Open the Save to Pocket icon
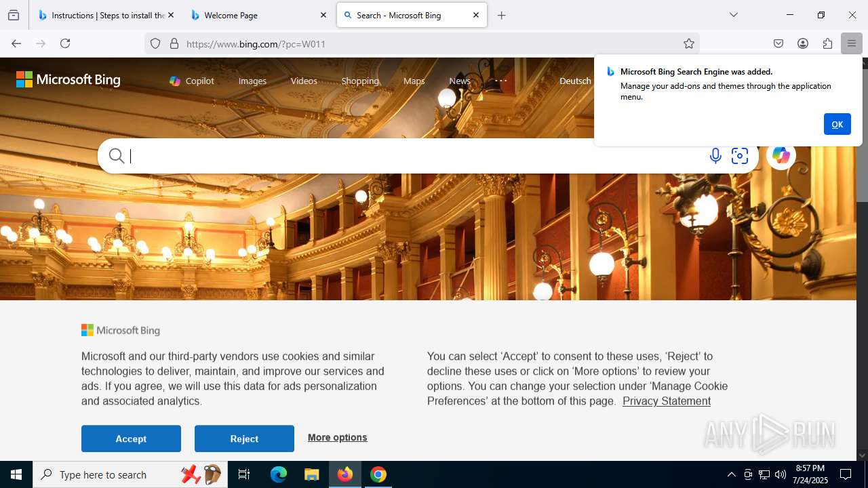 pos(778,43)
